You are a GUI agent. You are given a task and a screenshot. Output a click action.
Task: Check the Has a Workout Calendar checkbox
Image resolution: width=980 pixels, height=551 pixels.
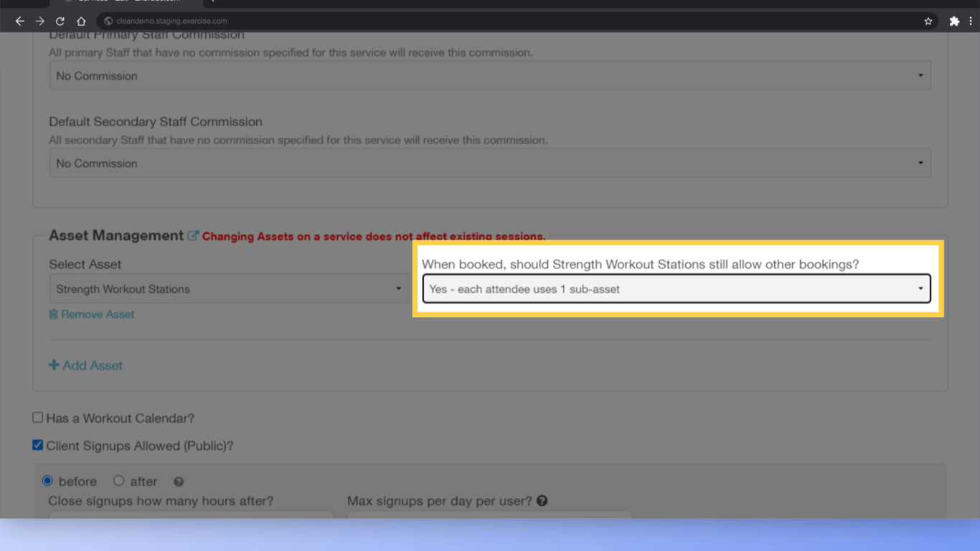pos(37,417)
